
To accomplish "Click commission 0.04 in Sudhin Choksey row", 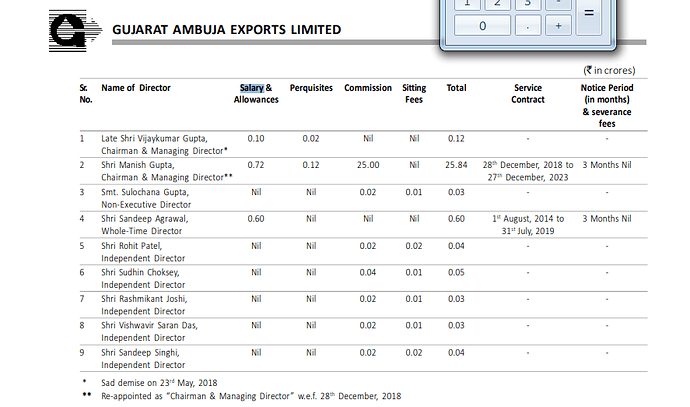I will [x=368, y=272].
